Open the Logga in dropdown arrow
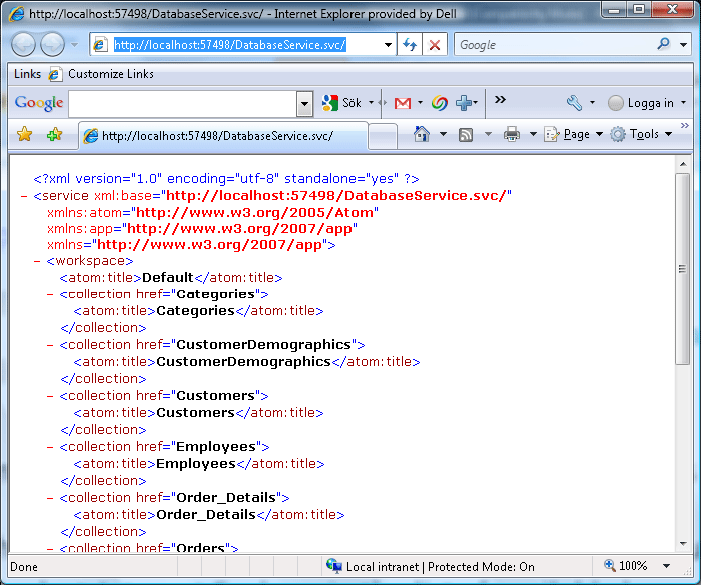The height and width of the screenshot is (585, 701). click(684, 103)
